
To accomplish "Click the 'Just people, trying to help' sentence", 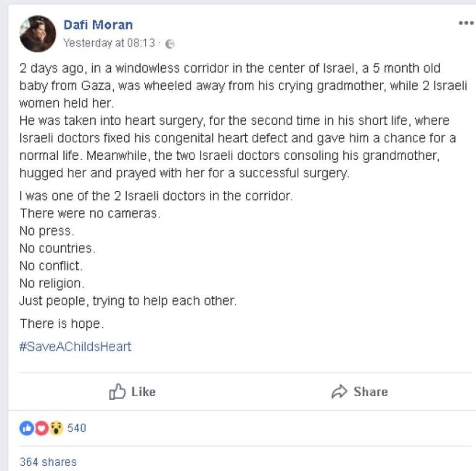I will click(x=128, y=301).
